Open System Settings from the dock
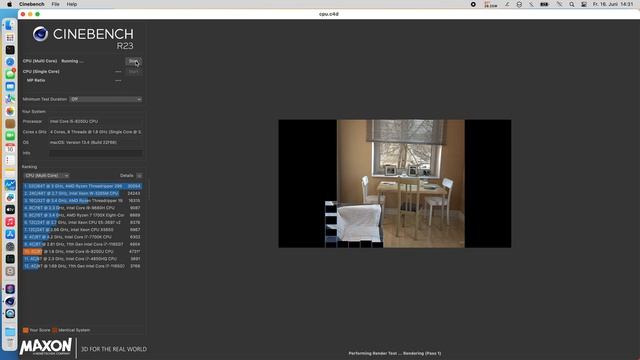Viewport: 640px width, 360px height. click(x=10, y=247)
